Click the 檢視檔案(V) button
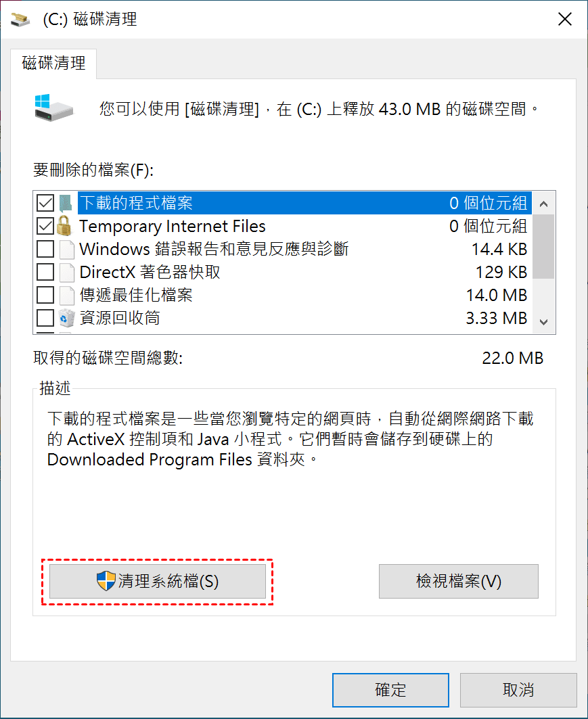Viewport: 588px width, 719px height. click(458, 582)
